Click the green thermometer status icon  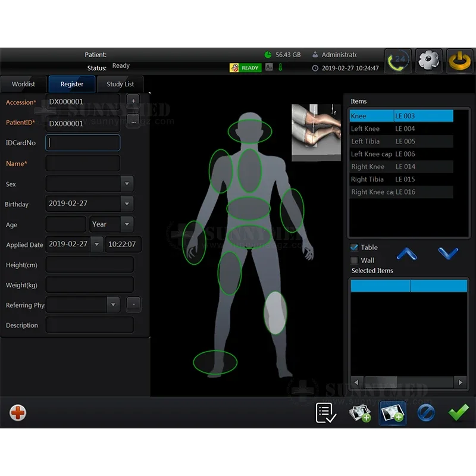[280, 67]
